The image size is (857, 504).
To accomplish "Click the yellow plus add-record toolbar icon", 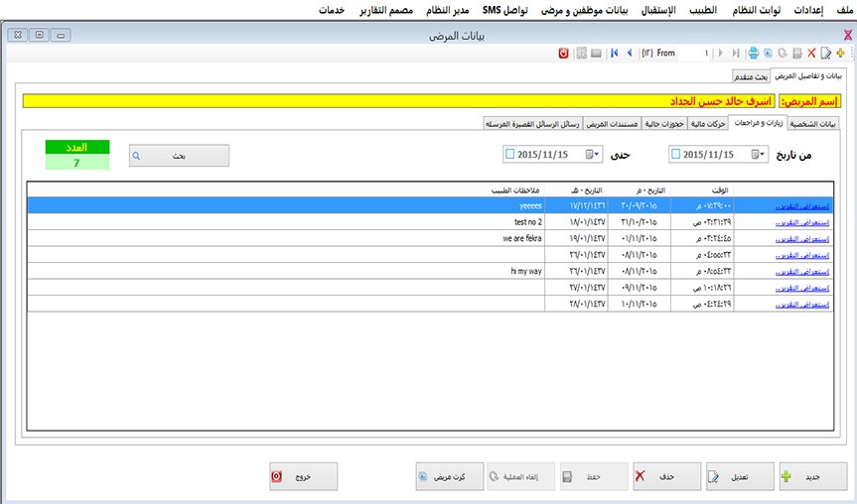I will click(x=841, y=53).
